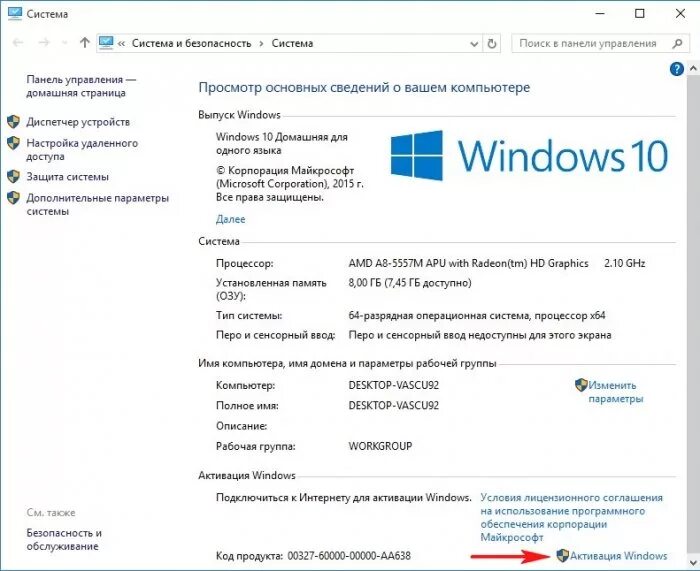Image resolution: width=700 pixels, height=571 pixels.
Task: Click the product code '00327-60000-00000-AA638'
Action: pyautogui.click(x=349, y=556)
